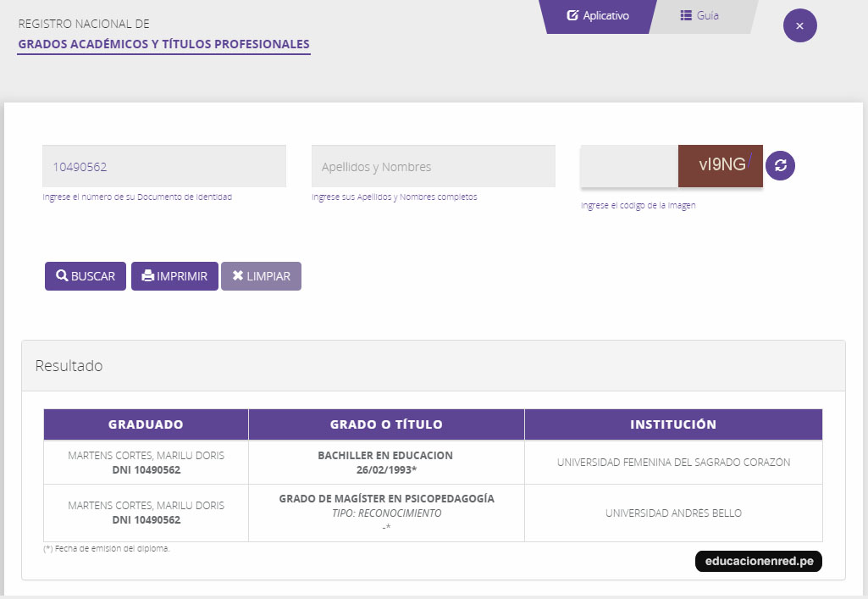
Task: Click the Apellidos y Nombres completos hint
Action: 394,197
